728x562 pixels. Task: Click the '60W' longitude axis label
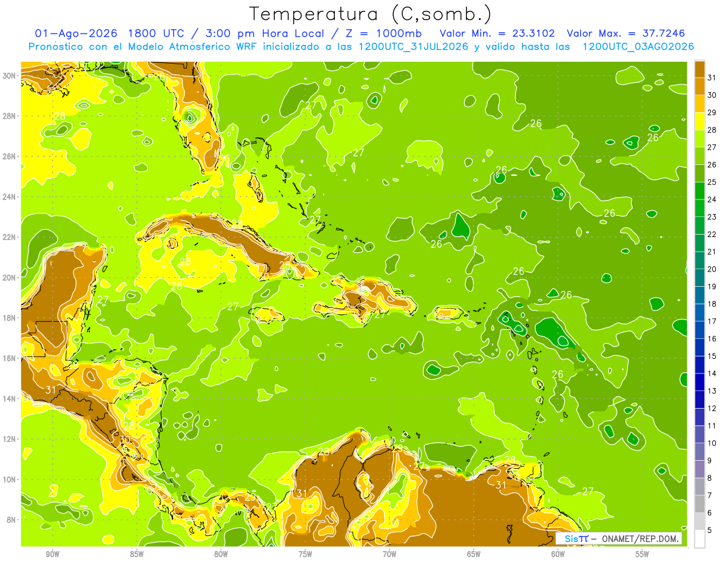[558, 554]
